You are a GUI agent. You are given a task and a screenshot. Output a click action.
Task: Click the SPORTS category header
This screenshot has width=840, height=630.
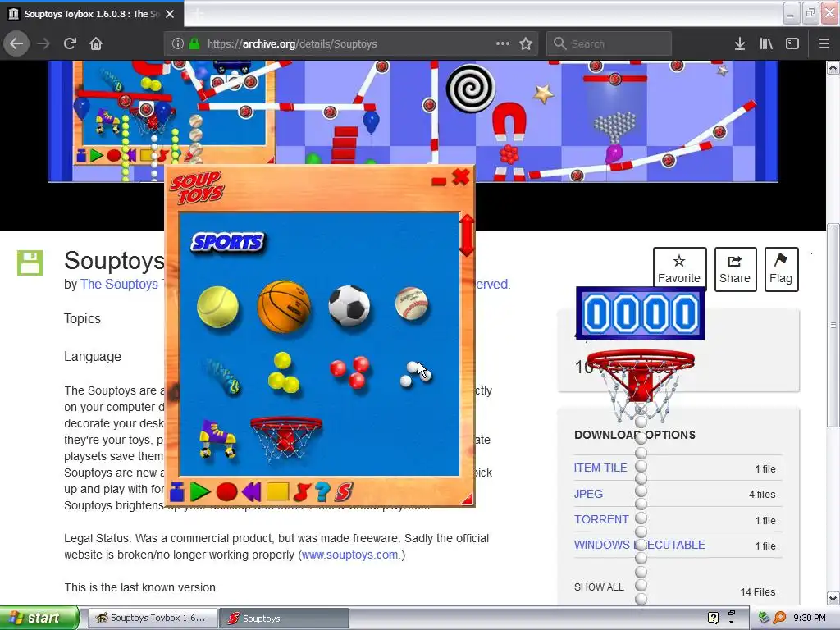click(x=228, y=242)
